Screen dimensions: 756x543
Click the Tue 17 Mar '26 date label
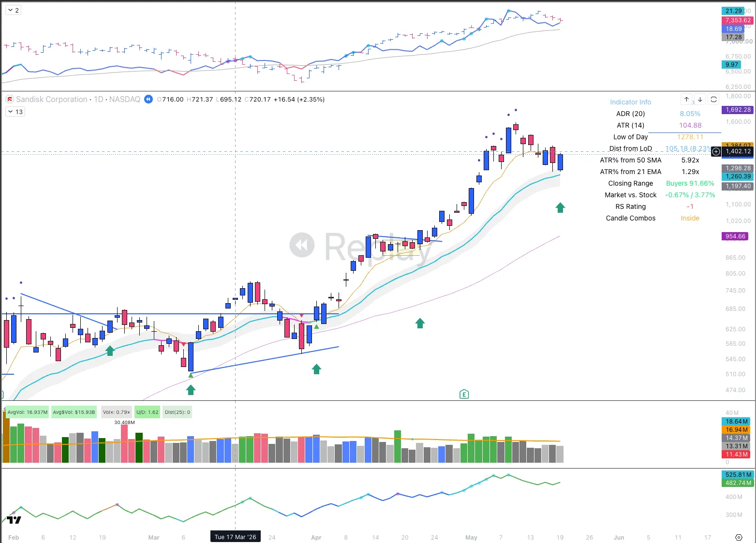point(236,537)
